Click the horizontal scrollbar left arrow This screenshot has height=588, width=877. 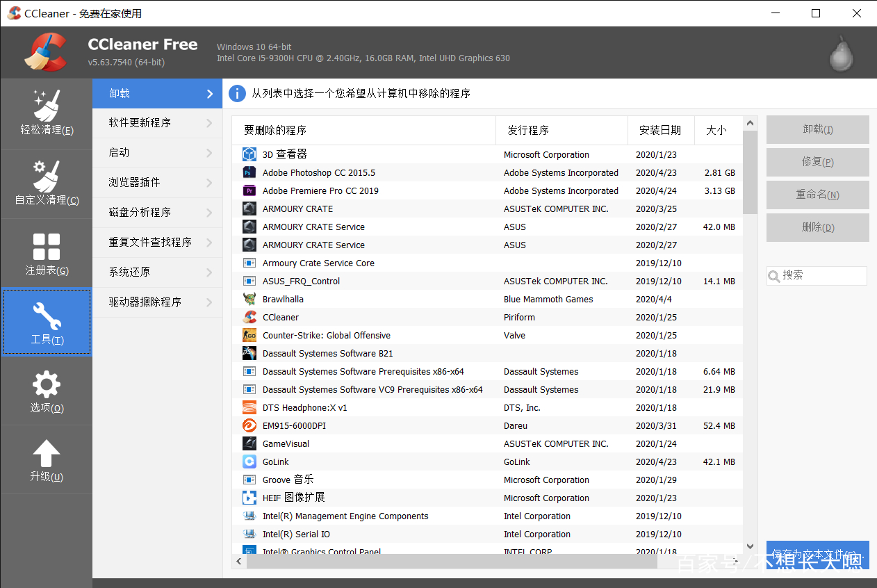coord(239,562)
